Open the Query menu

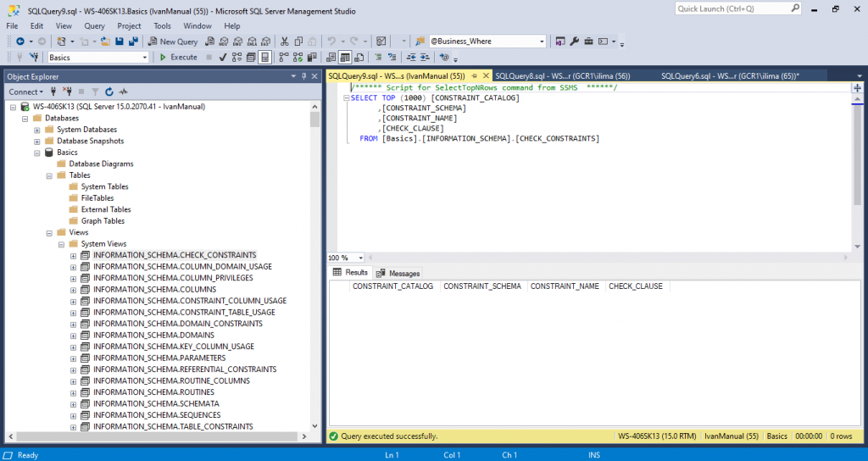click(x=94, y=26)
